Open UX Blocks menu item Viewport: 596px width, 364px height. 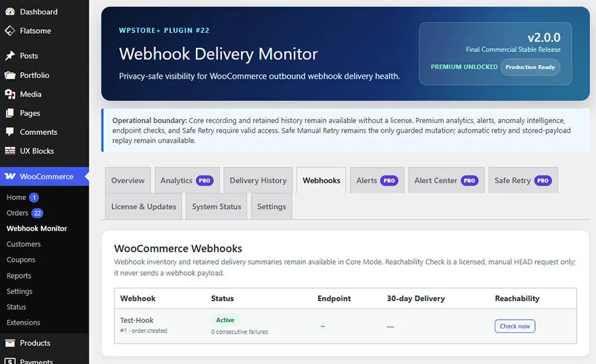37,151
